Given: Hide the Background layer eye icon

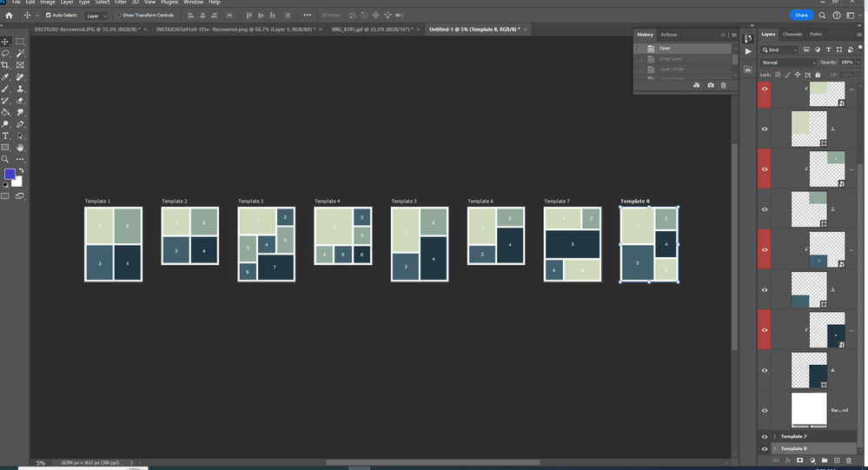Looking at the screenshot, I should pyautogui.click(x=765, y=410).
